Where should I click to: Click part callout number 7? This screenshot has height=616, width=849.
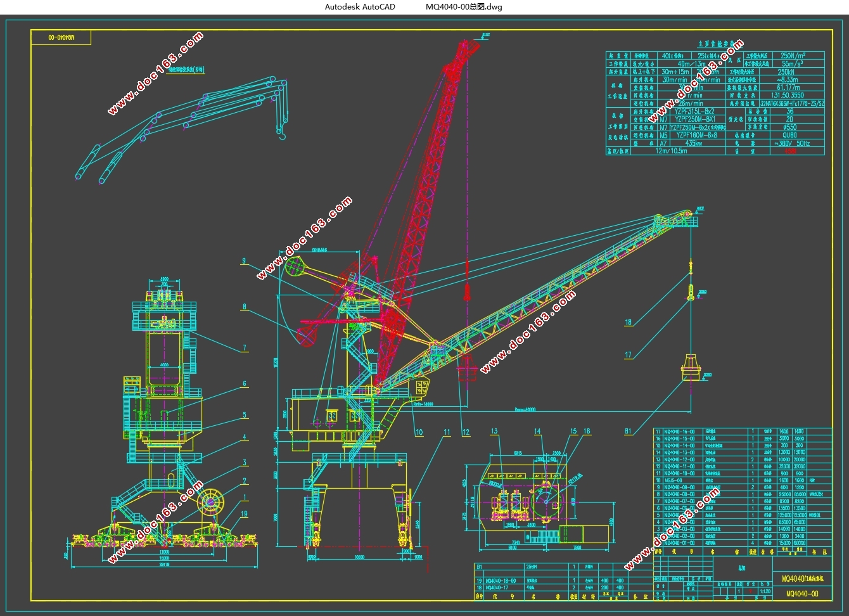pos(244,348)
